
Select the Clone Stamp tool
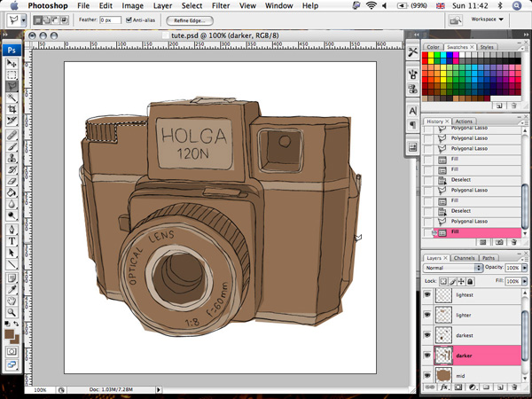(12, 158)
